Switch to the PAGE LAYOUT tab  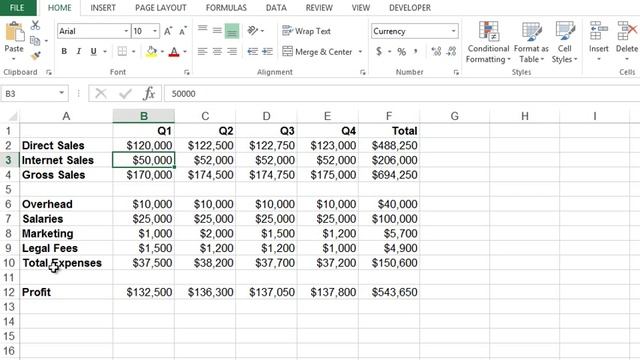[x=161, y=8]
